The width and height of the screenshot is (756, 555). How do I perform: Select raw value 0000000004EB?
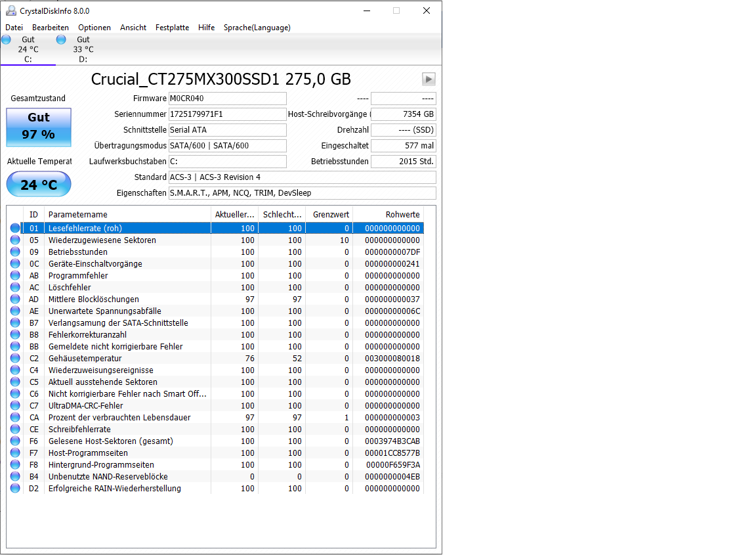click(392, 476)
